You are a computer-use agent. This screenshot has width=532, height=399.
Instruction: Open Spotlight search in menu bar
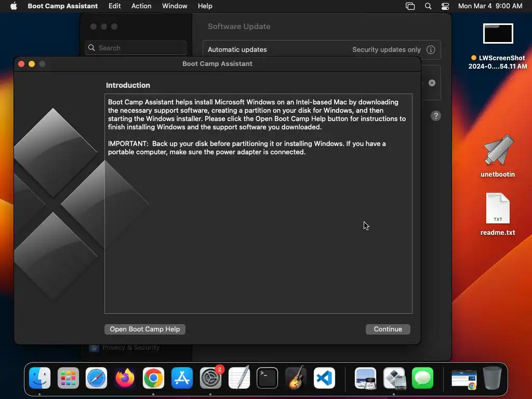tap(428, 6)
